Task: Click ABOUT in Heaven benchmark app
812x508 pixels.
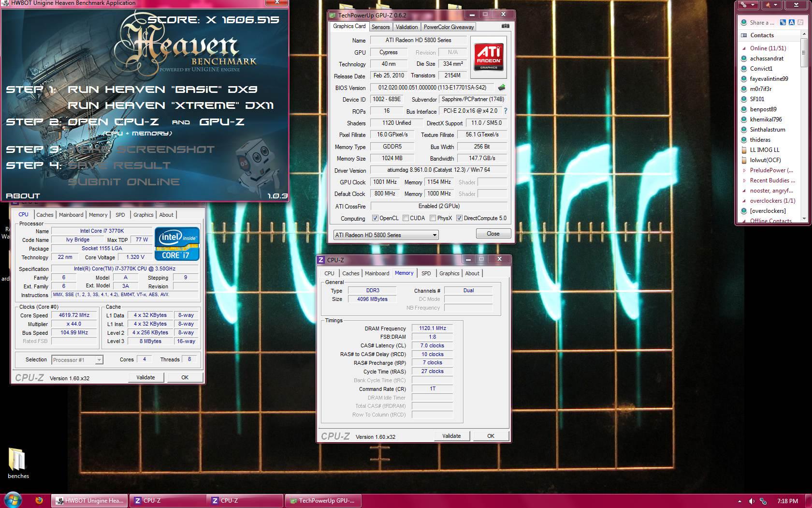Action: [23, 196]
